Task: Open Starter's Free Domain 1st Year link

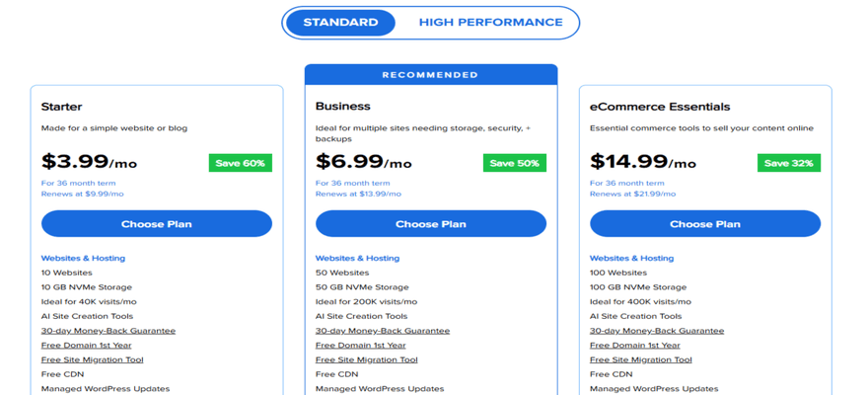Action: pos(86,346)
